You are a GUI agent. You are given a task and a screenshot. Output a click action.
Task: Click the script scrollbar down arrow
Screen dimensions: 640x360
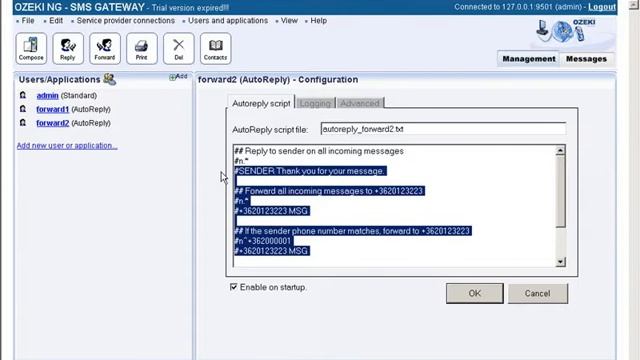[x=560, y=262]
